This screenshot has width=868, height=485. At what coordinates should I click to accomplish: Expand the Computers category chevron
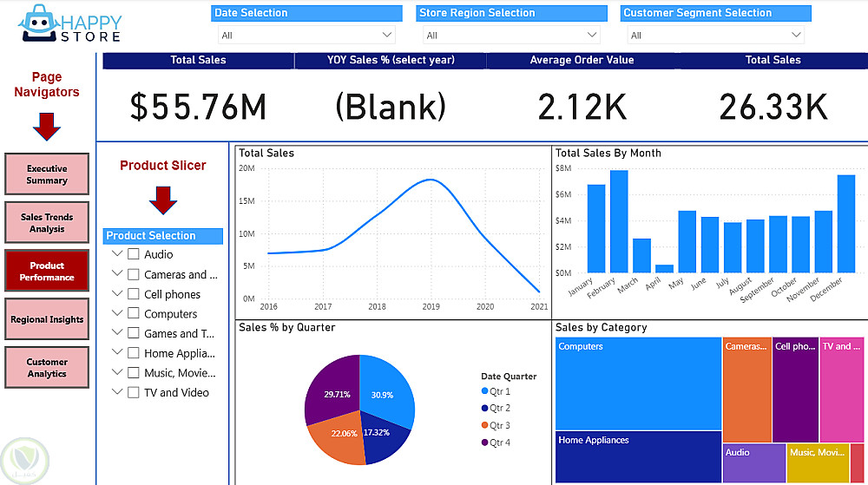(x=117, y=312)
